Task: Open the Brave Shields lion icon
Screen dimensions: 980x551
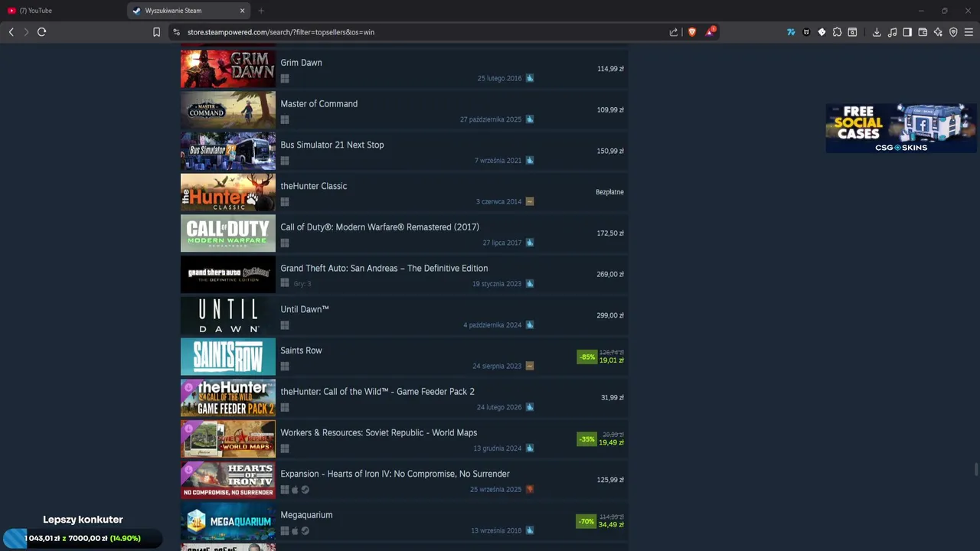Action: (692, 32)
